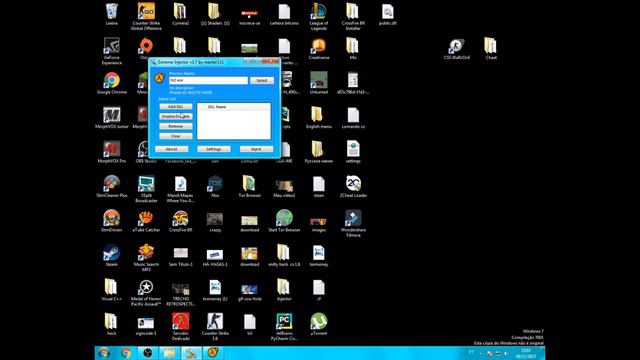Click the Inject button
The height and width of the screenshot is (360, 640).
pos(256,149)
